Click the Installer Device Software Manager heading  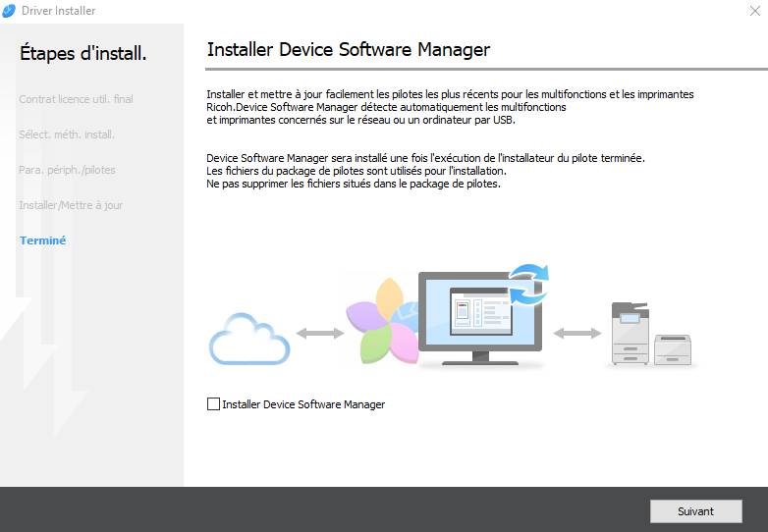[348, 49]
